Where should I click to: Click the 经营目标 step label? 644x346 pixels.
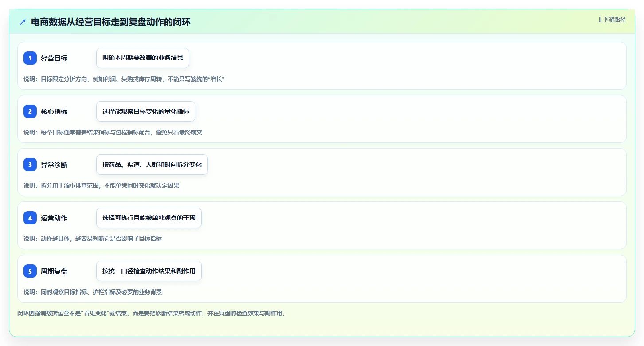pyautogui.click(x=54, y=58)
